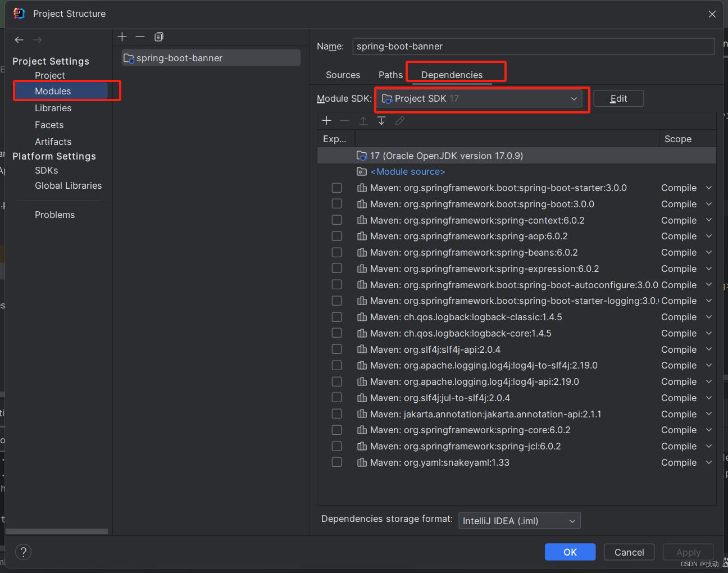Open Project settings in sidebar
The height and width of the screenshot is (573, 728).
click(x=50, y=75)
